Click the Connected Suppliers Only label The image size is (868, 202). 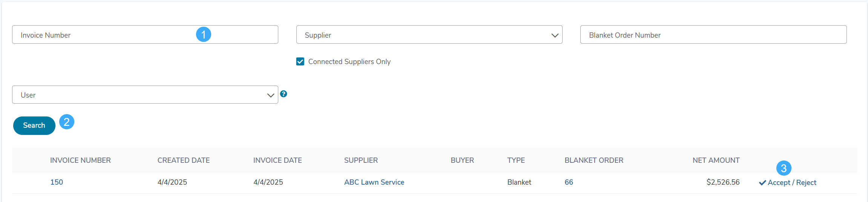[349, 61]
